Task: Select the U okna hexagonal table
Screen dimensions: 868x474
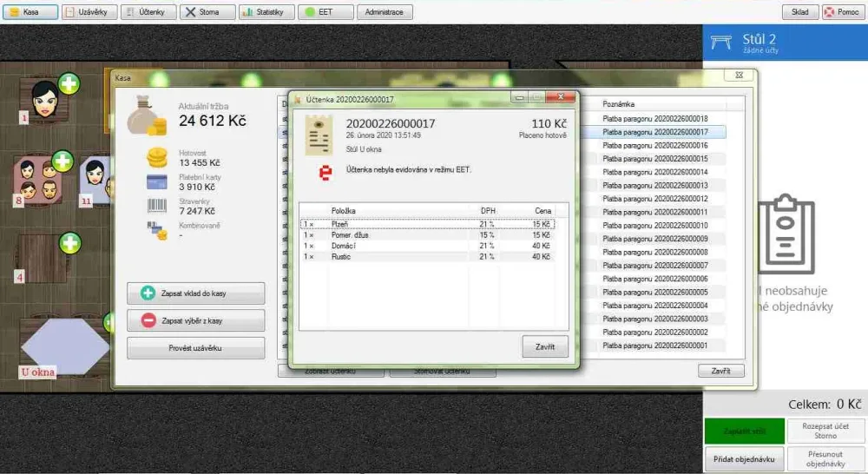Action: 64,346
